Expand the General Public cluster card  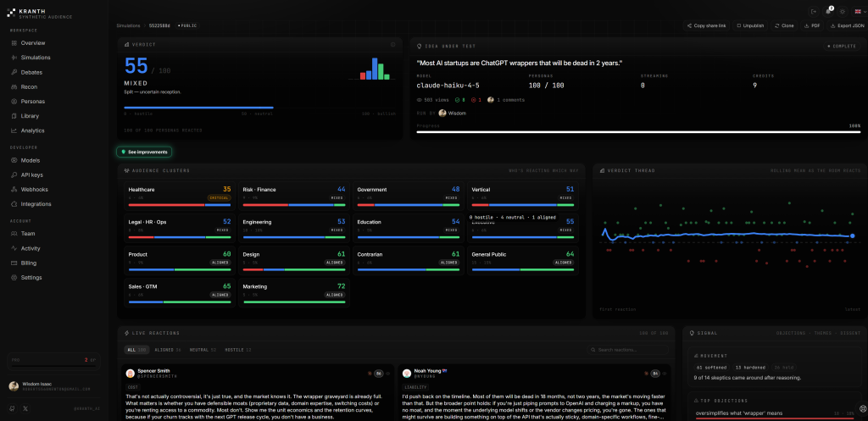tap(522, 261)
